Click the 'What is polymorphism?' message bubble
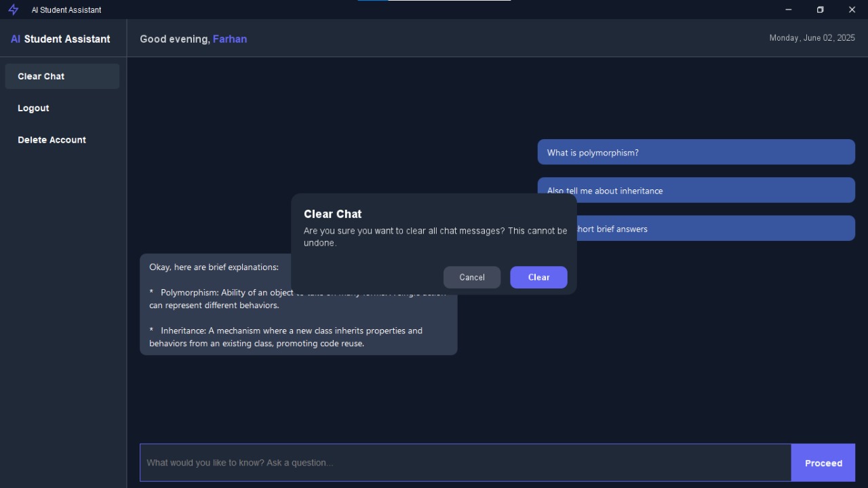This screenshot has height=488, width=868. point(696,153)
